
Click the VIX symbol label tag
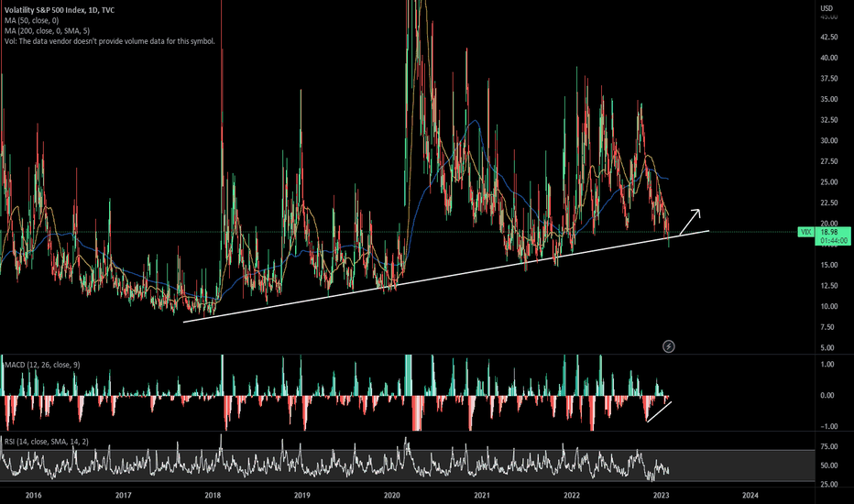805,232
